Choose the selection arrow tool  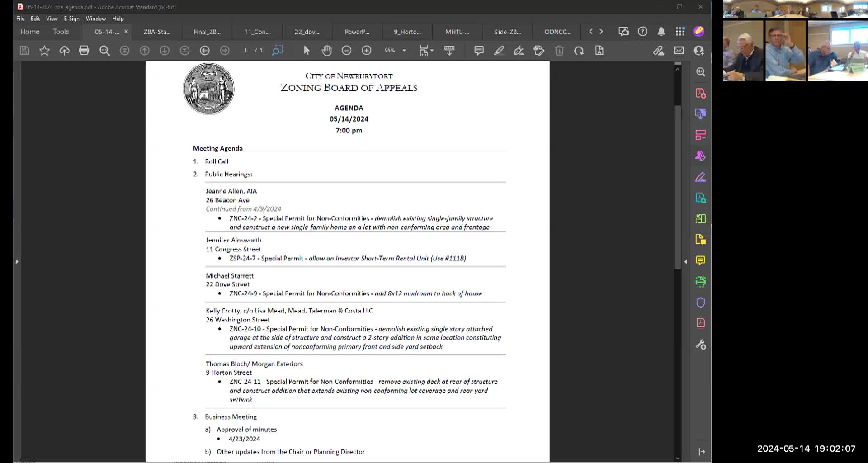tap(307, 51)
